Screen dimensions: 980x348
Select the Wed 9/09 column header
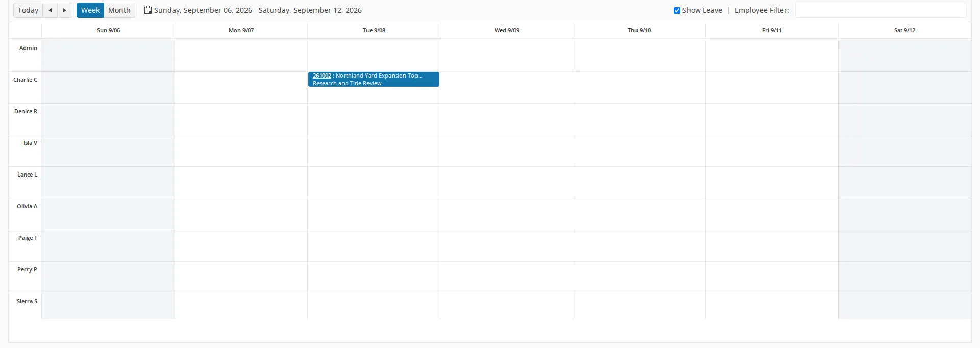click(x=506, y=30)
